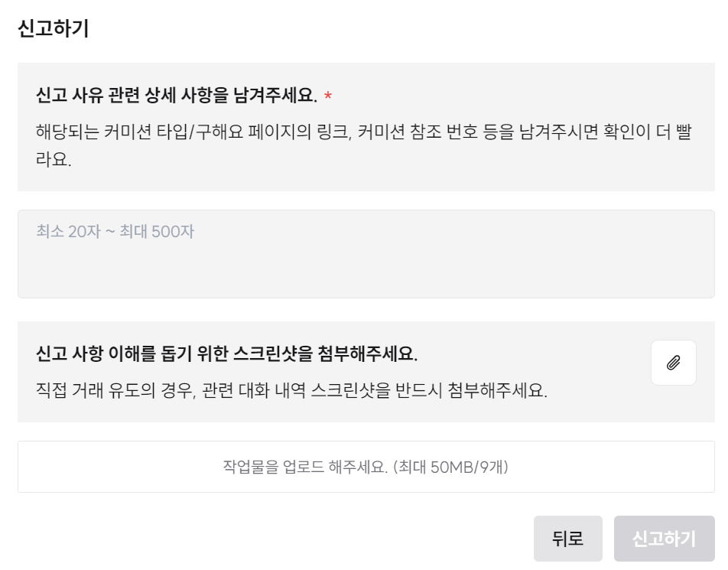Click the 신고 사유 관련 상세 사항을 남겨주세요 label
The height and width of the screenshot is (570, 728).
pyautogui.click(x=176, y=96)
